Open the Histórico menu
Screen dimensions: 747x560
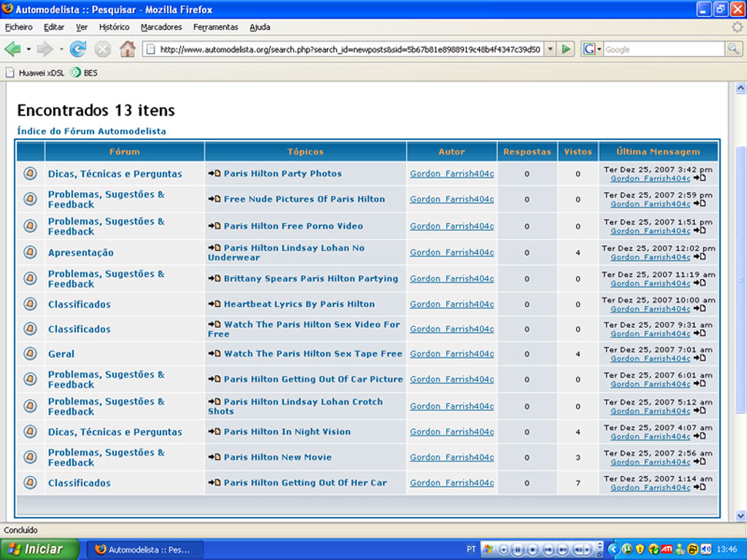pos(114,27)
